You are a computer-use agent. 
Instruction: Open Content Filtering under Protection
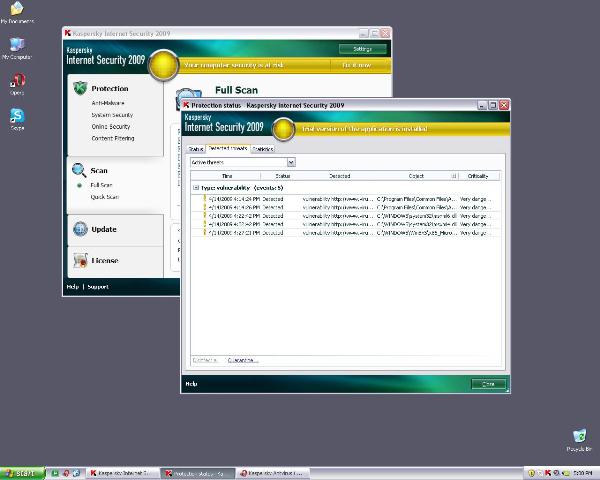click(113, 138)
